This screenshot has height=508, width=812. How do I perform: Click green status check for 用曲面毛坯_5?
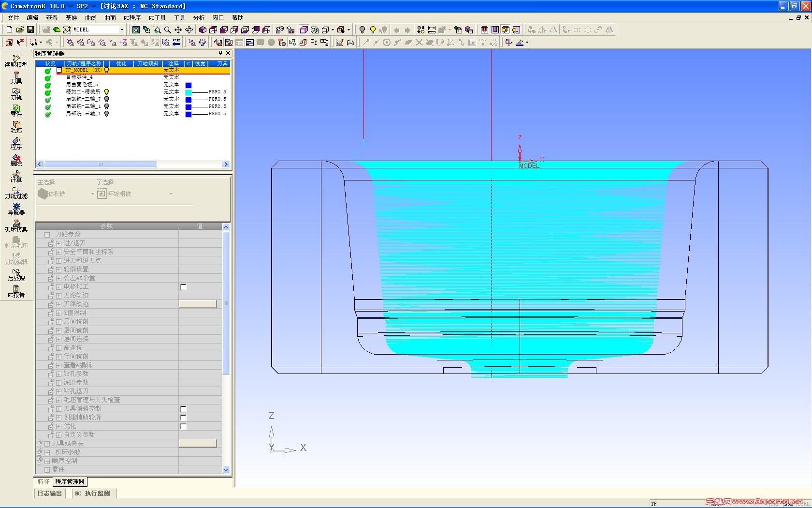point(48,85)
